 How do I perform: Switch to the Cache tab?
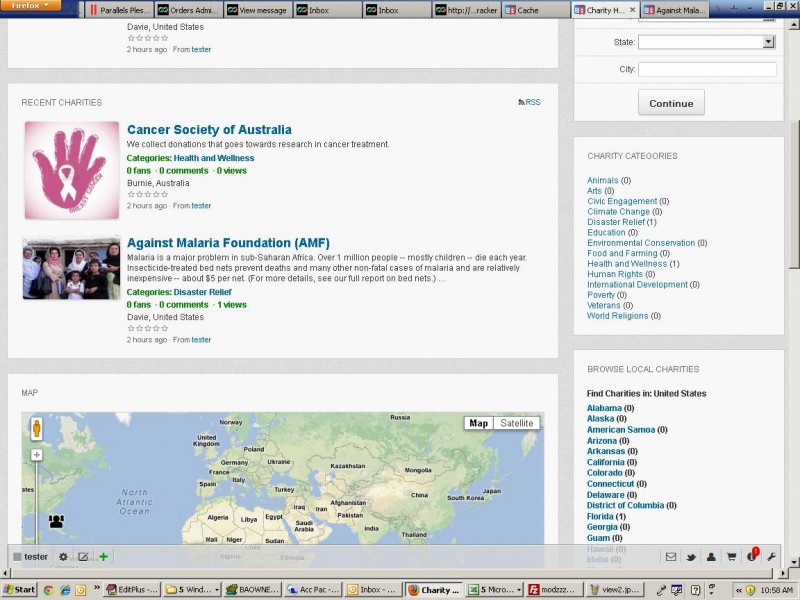click(x=536, y=10)
